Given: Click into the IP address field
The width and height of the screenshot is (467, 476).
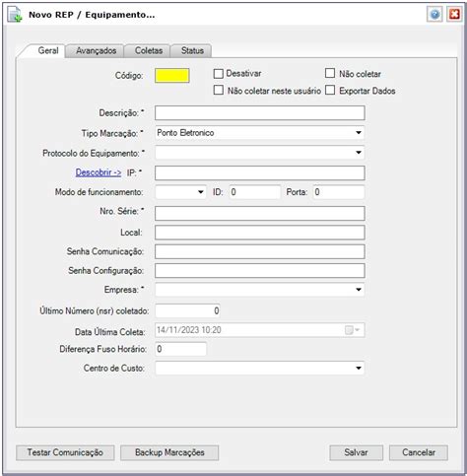Looking at the screenshot, I should pyautogui.click(x=260, y=172).
